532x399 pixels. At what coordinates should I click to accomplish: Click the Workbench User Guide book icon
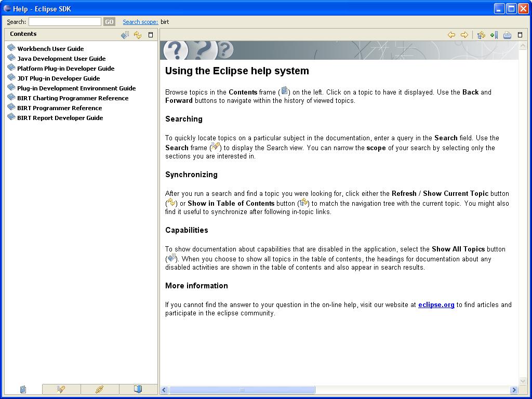click(x=11, y=47)
